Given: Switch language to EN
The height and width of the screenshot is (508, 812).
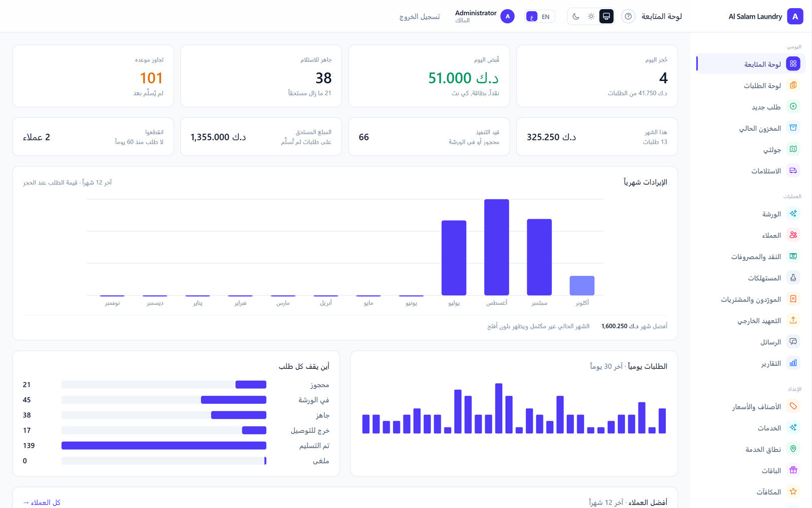Looking at the screenshot, I should (x=546, y=17).
